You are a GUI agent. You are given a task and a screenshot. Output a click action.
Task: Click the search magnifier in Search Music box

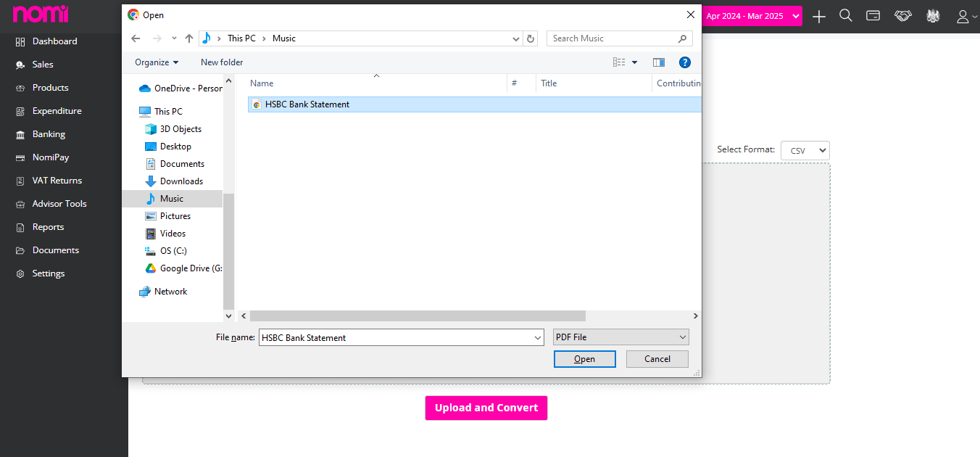(x=682, y=38)
